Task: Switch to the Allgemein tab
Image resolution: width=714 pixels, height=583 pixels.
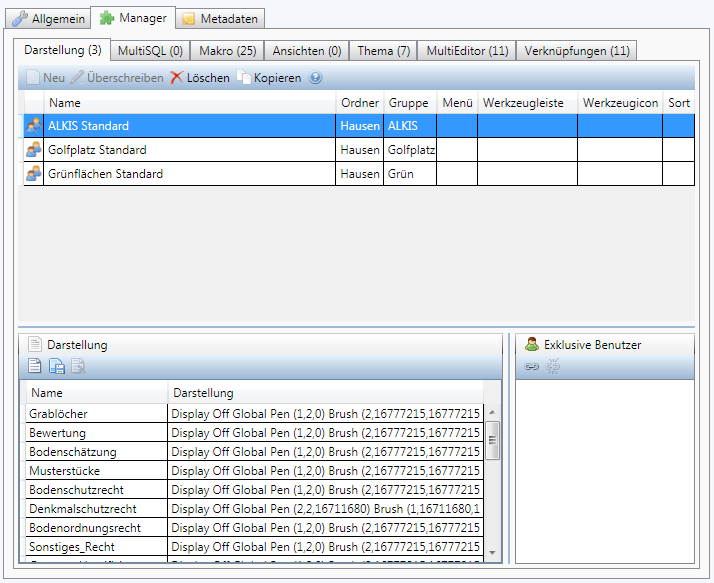Action: pyautogui.click(x=47, y=18)
